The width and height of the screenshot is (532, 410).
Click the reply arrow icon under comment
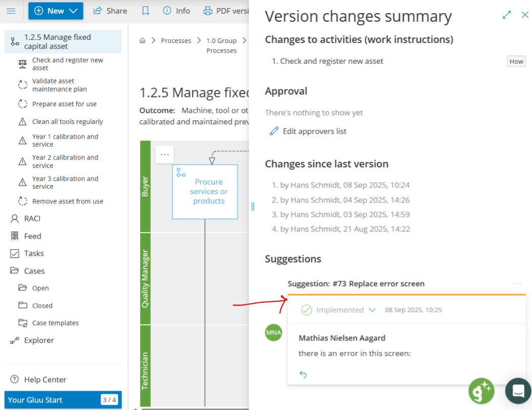(303, 375)
